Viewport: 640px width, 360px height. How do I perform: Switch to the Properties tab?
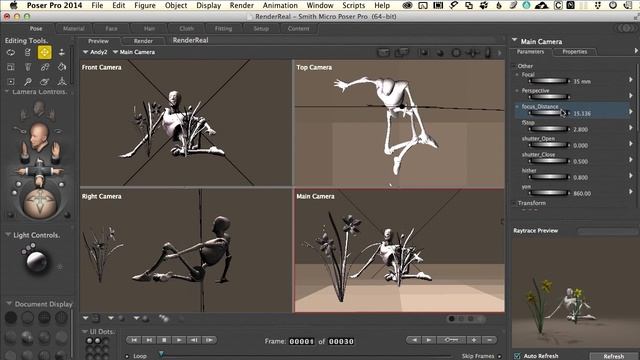click(575, 52)
